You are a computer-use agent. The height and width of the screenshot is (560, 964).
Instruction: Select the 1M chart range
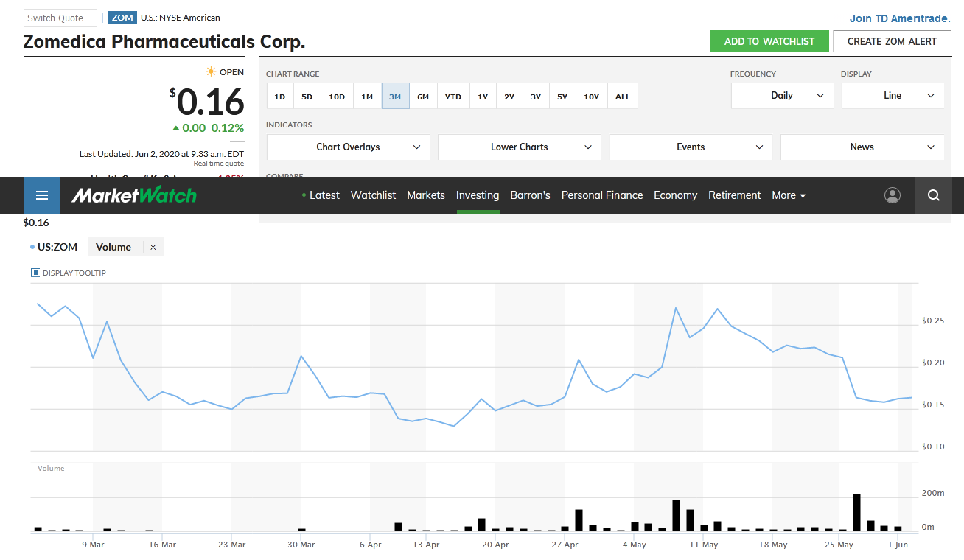[367, 97]
